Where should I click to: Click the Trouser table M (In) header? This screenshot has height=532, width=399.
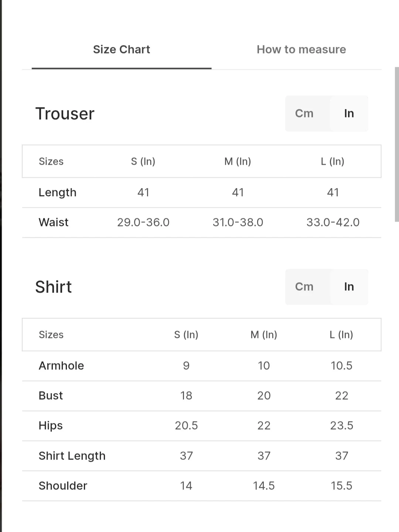pos(238,161)
